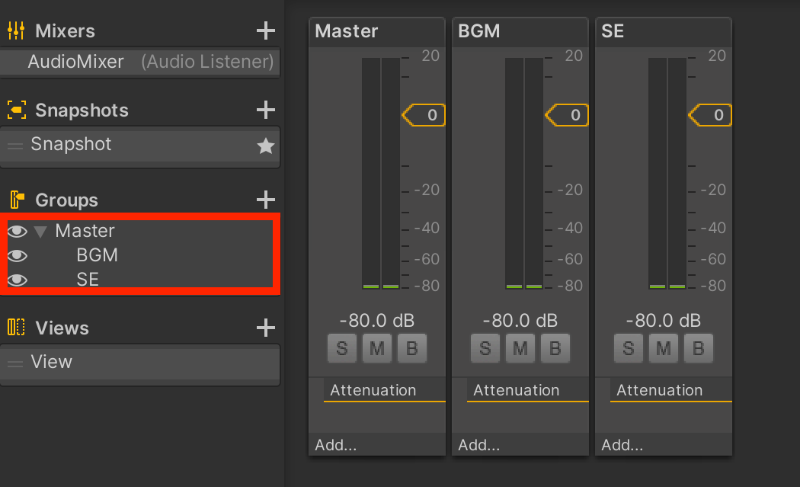Select the AudioMixer entry in Mixers
Viewport: 800px width, 487px height.
pyautogui.click(x=76, y=62)
